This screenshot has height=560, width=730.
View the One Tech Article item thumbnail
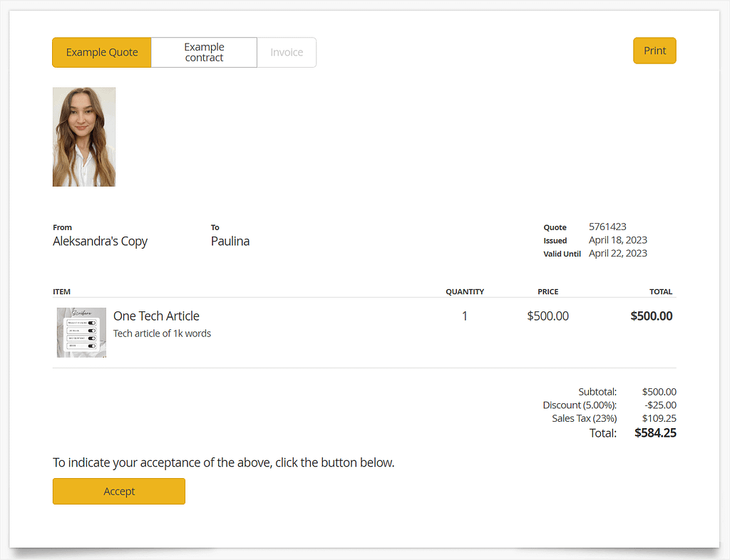pyautogui.click(x=81, y=333)
